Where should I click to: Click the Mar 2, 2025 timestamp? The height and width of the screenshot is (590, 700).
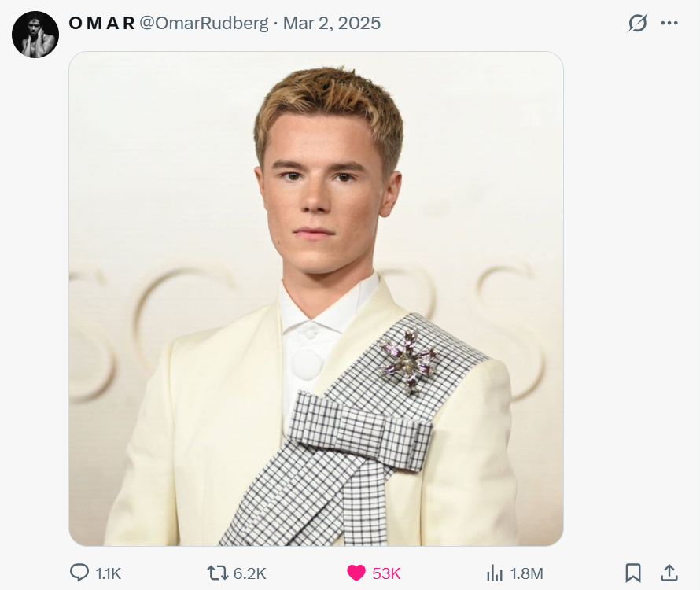(x=332, y=24)
